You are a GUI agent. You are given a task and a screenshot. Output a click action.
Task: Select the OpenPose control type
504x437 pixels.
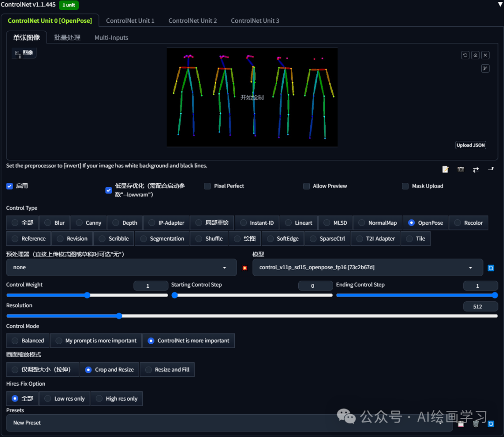[426, 222]
